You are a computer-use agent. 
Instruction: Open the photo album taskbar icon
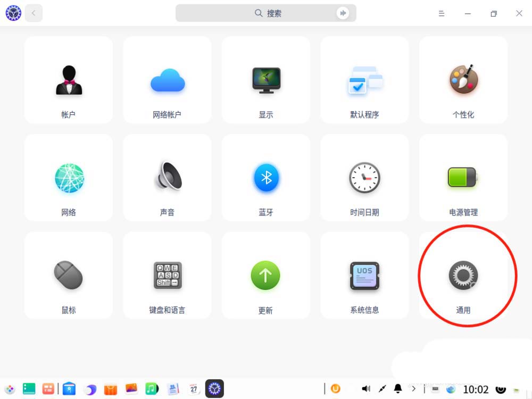(x=131, y=388)
